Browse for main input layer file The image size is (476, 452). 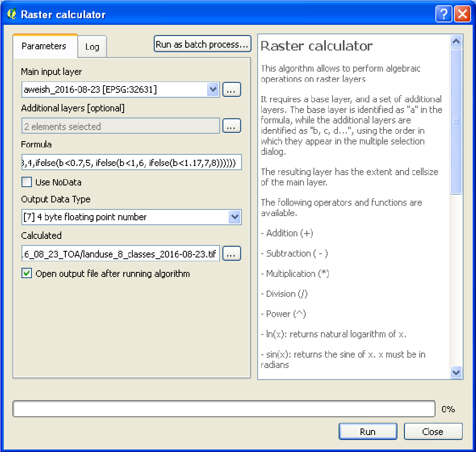click(232, 89)
